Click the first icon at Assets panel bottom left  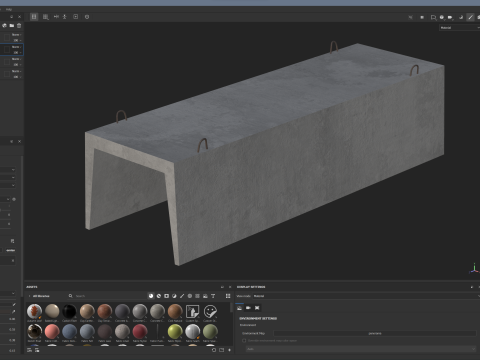pos(29,350)
